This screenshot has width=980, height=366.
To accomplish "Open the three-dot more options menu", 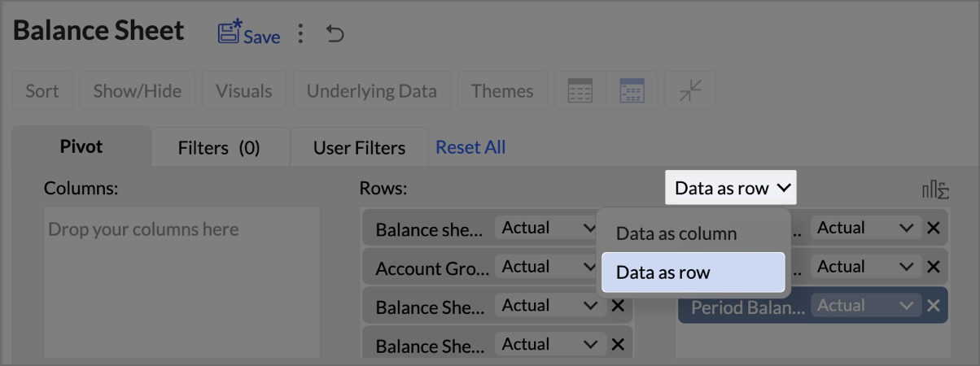I will (x=300, y=34).
